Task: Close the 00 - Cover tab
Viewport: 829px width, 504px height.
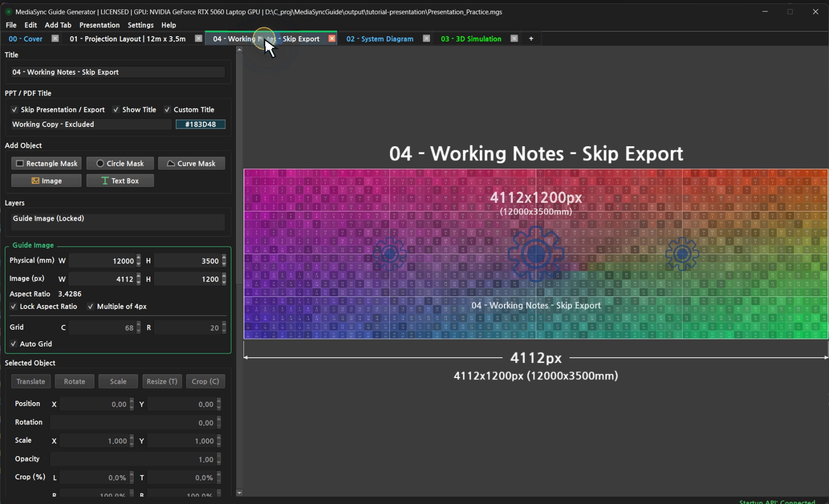Action: coord(55,39)
